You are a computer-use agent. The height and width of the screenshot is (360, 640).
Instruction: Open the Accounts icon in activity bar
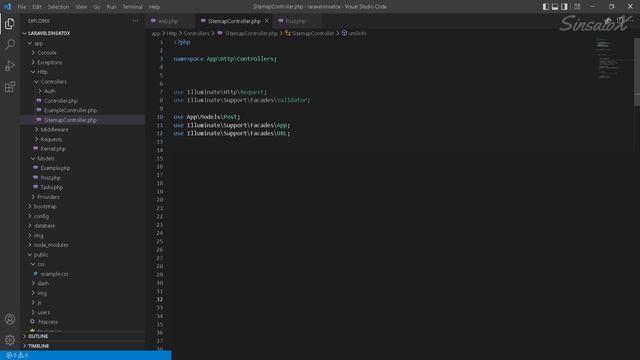[10, 319]
